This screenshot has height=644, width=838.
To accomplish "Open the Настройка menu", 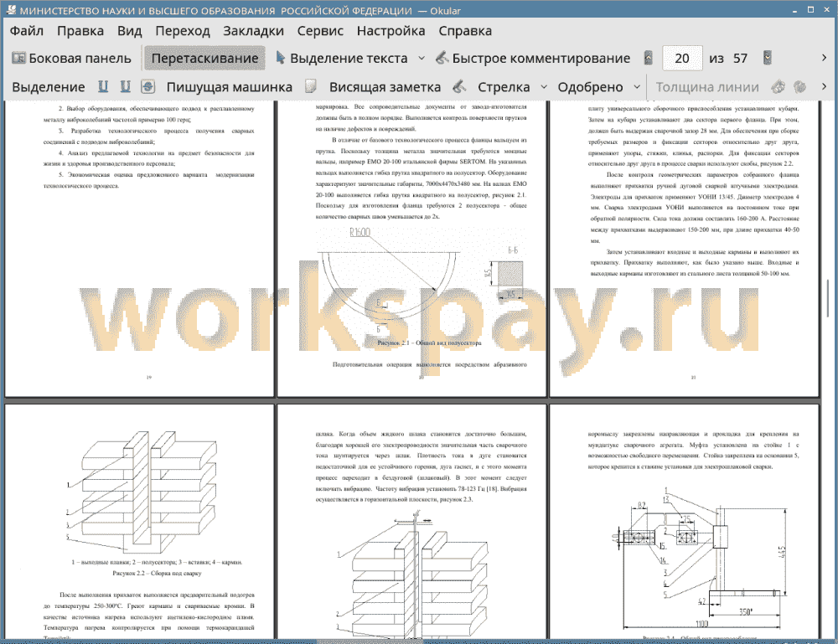I will [x=391, y=31].
